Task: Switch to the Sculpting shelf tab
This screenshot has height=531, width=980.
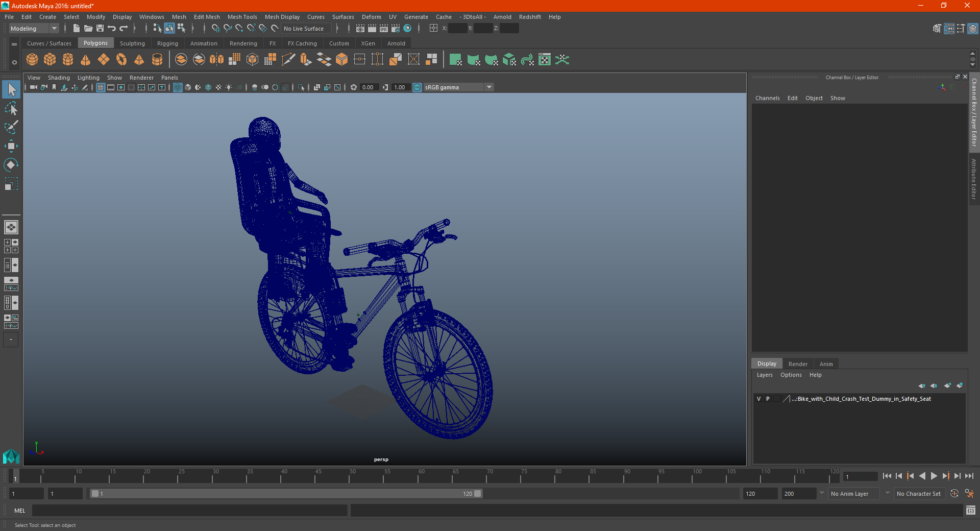Action: click(x=132, y=43)
